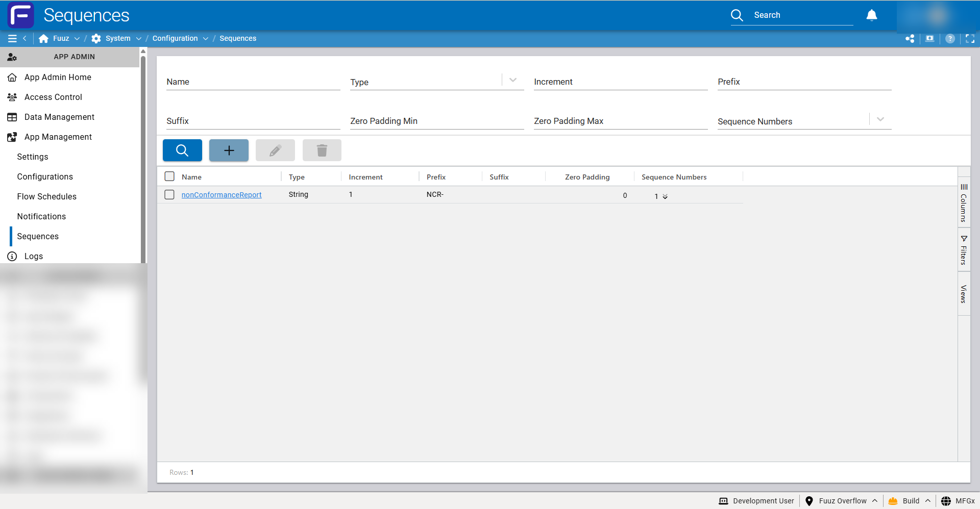Open the hamburger navigation menu
980x509 pixels.
[x=12, y=38]
